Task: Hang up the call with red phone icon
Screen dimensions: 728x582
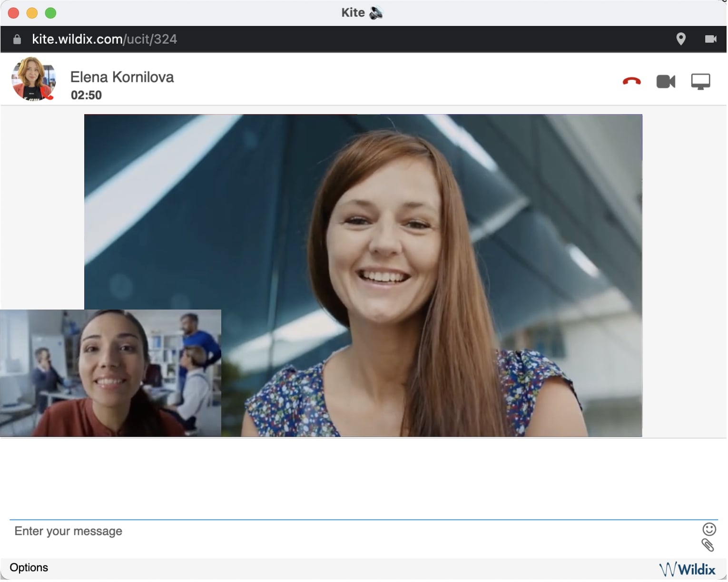Action: 632,82
